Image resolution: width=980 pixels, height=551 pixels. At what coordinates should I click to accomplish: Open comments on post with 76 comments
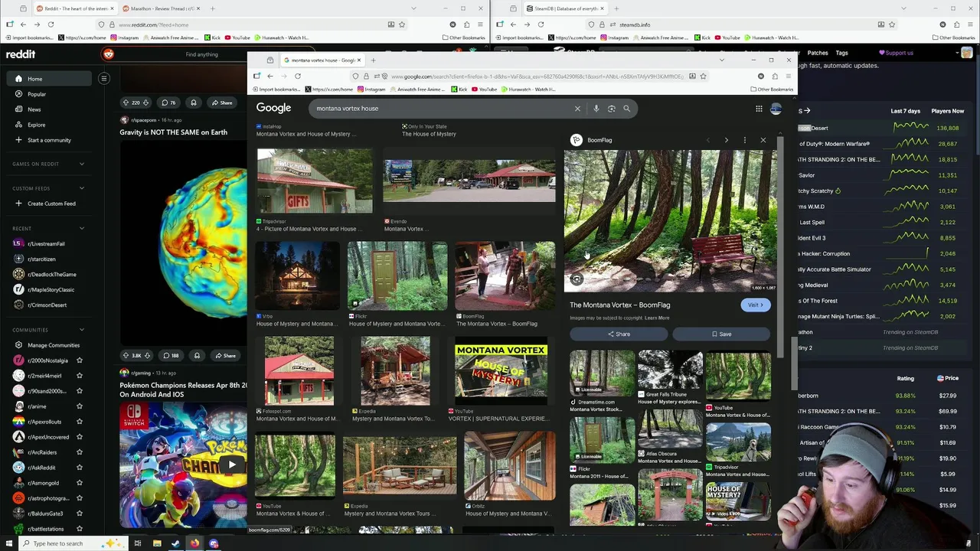(x=168, y=103)
